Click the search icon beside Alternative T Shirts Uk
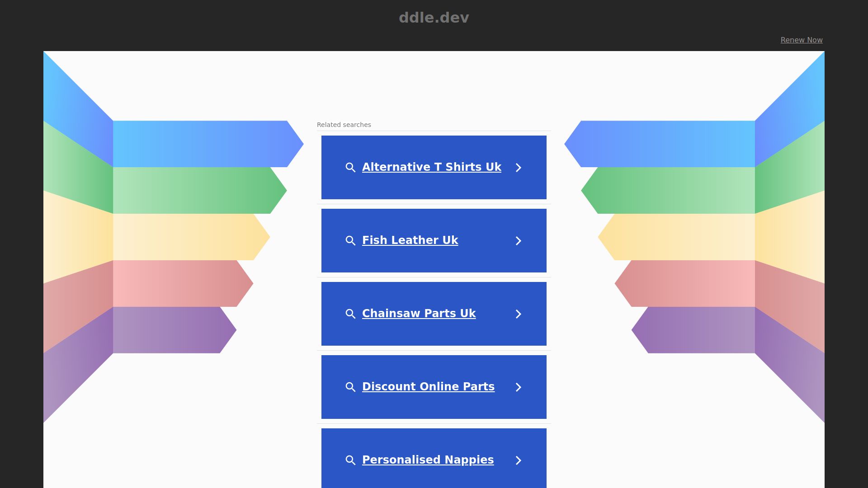The height and width of the screenshot is (488, 868). [350, 168]
